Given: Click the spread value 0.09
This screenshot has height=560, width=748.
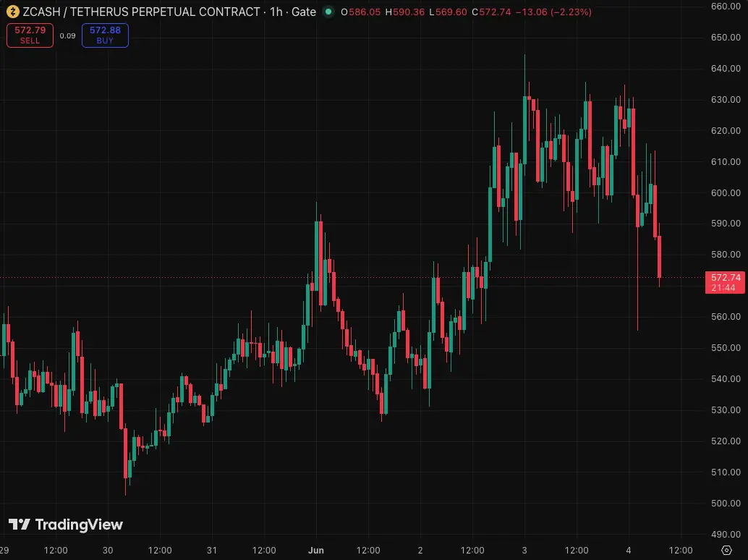Looking at the screenshot, I should (x=68, y=35).
